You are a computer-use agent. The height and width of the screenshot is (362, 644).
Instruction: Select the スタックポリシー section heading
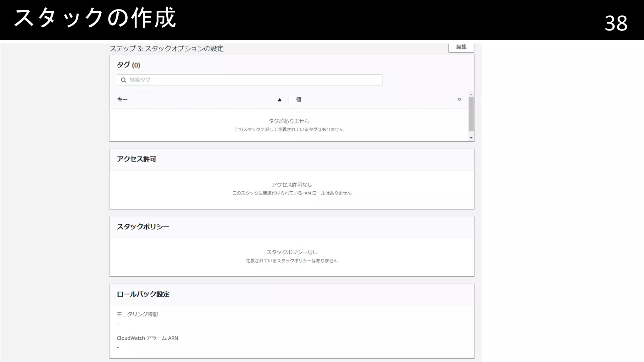click(x=143, y=227)
